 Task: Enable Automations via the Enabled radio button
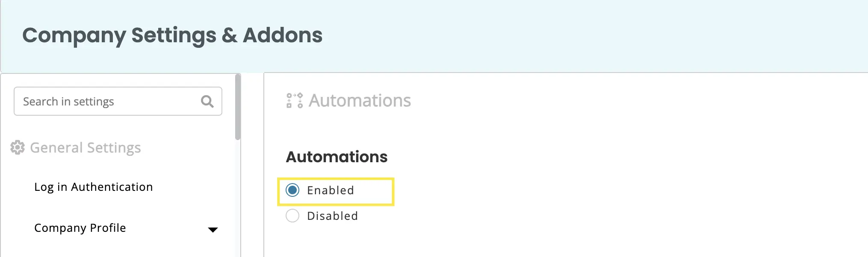(x=293, y=191)
